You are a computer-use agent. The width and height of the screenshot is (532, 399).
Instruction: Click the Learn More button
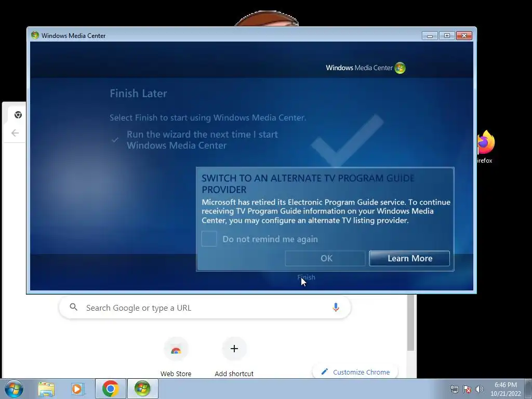coord(409,259)
